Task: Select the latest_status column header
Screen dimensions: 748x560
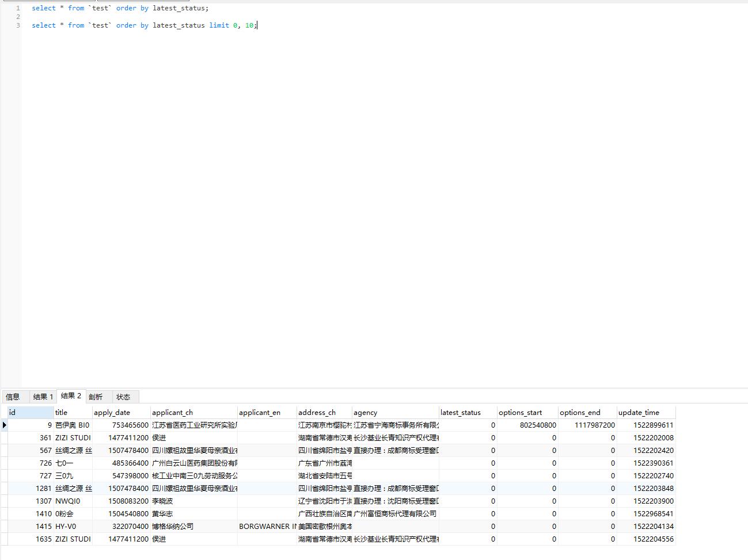Action: point(468,413)
